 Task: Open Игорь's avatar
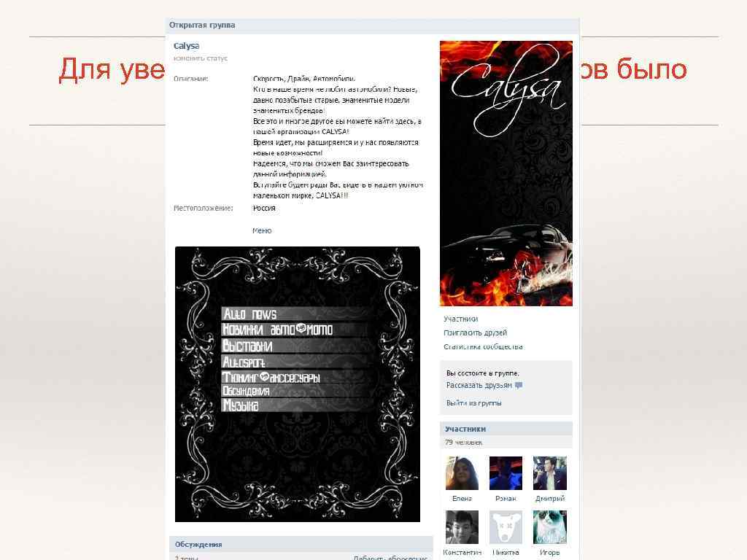click(550, 527)
